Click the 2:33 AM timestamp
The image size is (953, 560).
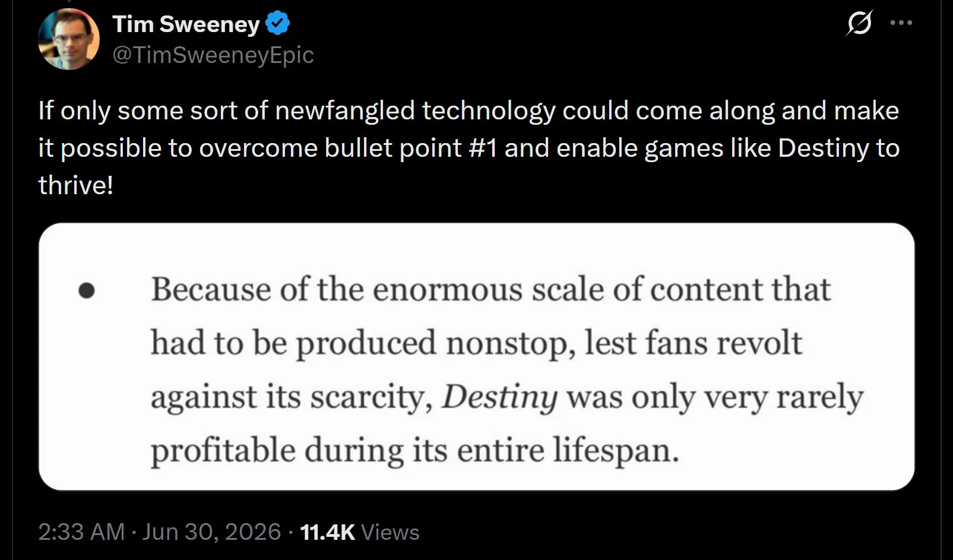[x=81, y=531]
